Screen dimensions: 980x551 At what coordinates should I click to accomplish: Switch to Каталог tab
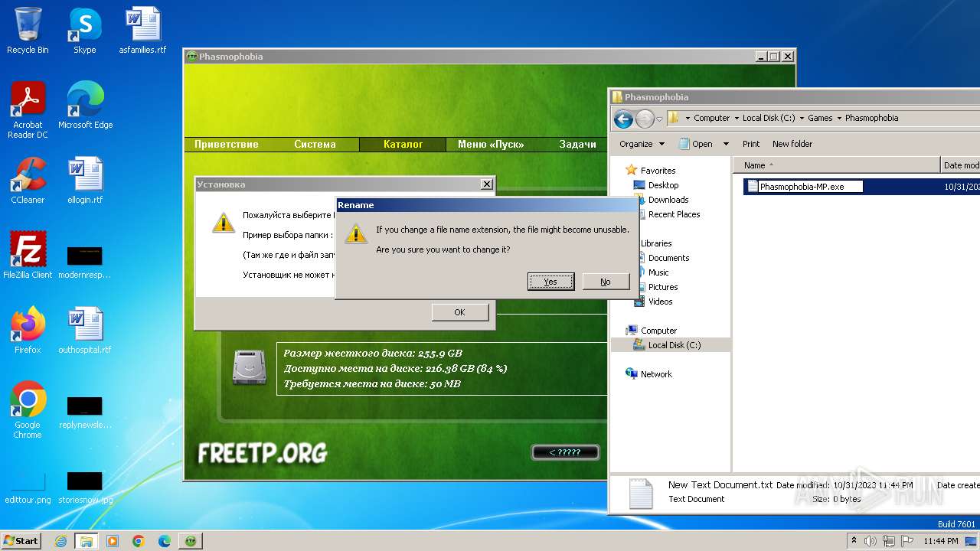[403, 144]
